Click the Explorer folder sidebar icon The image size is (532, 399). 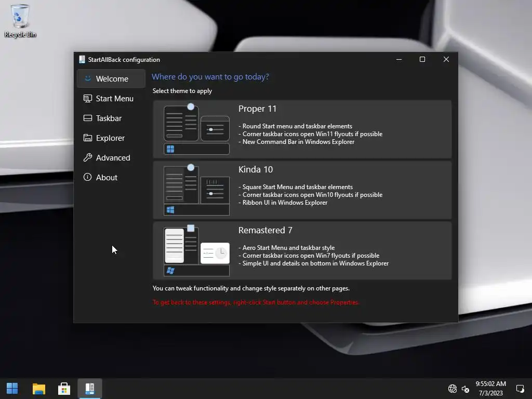tap(87, 138)
